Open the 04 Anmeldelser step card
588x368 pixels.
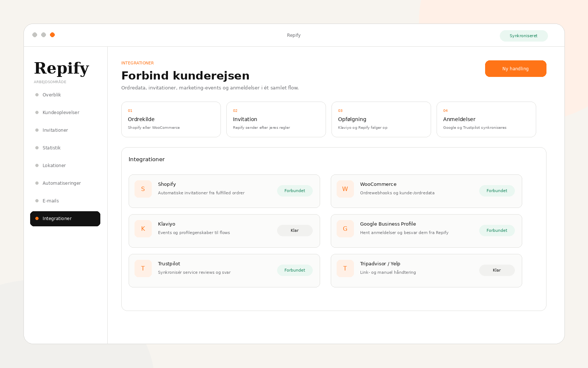[486, 119]
